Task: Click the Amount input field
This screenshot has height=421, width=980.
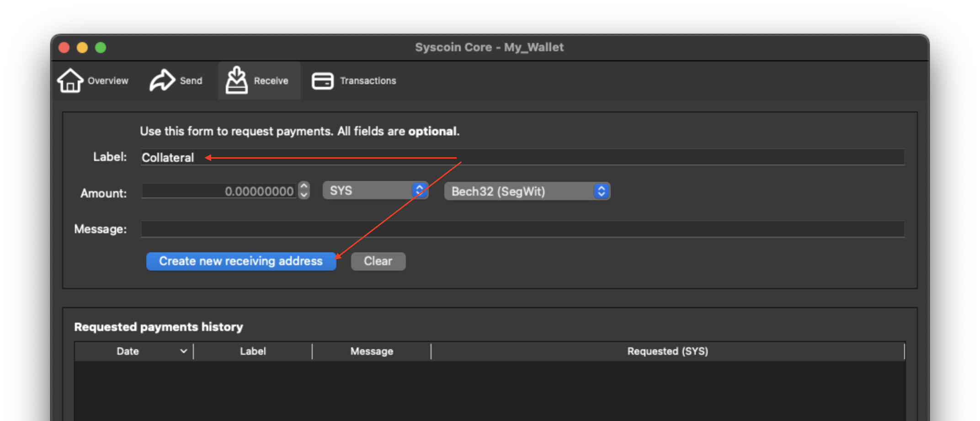Action: click(x=219, y=191)
